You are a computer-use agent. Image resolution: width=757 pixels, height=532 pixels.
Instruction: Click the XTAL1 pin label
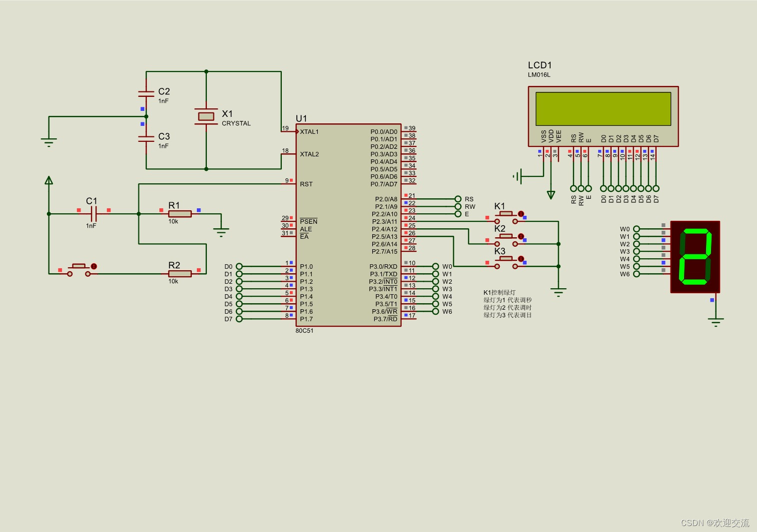[309, 132]
